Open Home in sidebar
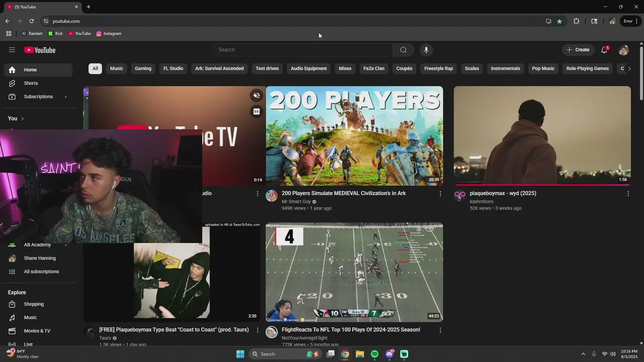Screen dimensions: 644x362 (38, 70)
